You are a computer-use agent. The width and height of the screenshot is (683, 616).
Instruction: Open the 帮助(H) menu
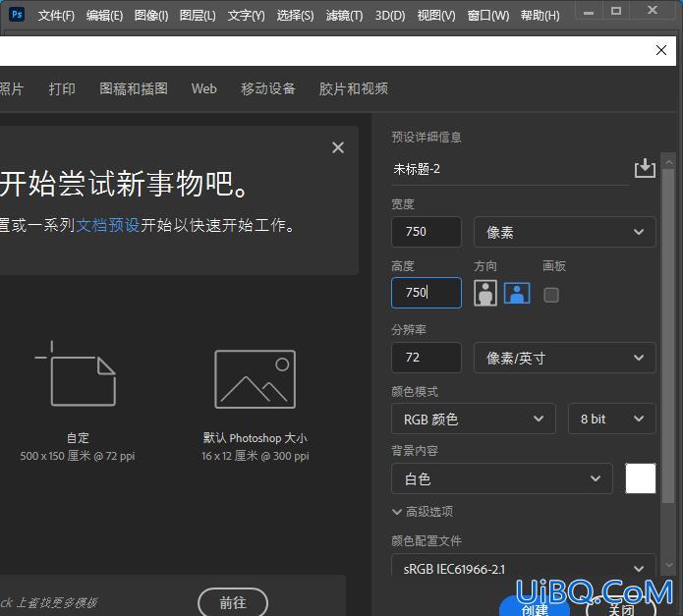pyautogui.click(x=540, y=16)
